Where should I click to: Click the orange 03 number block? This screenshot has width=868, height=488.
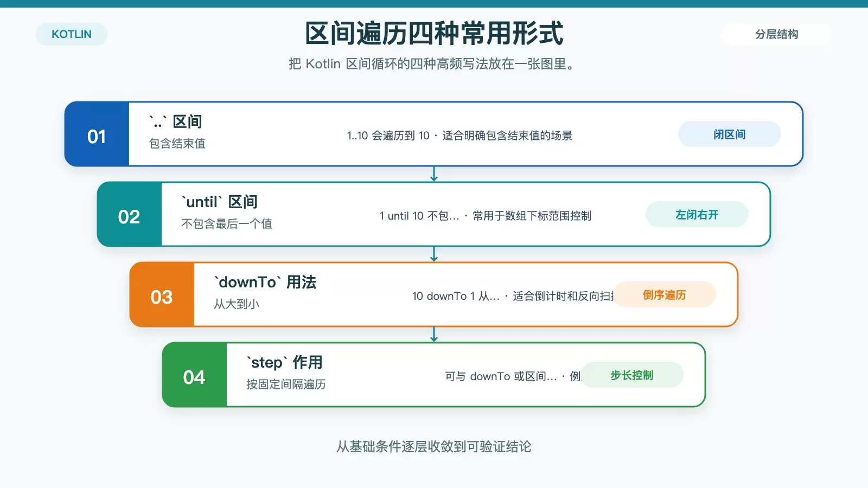(x=162, y=294)
